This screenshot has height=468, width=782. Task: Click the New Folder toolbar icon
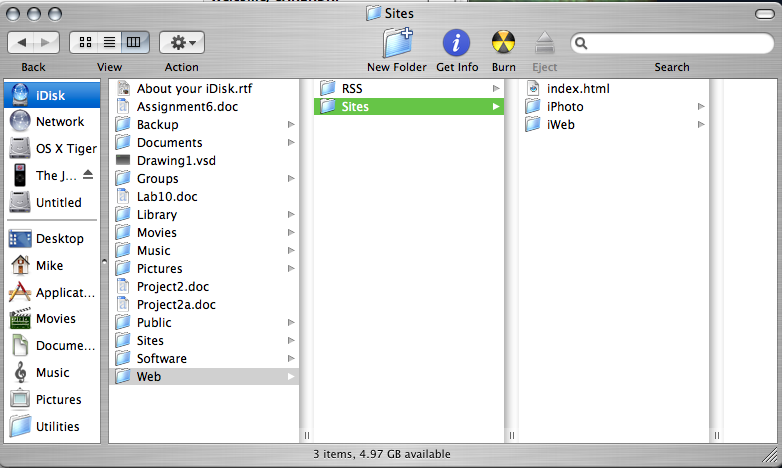(397, 42)
